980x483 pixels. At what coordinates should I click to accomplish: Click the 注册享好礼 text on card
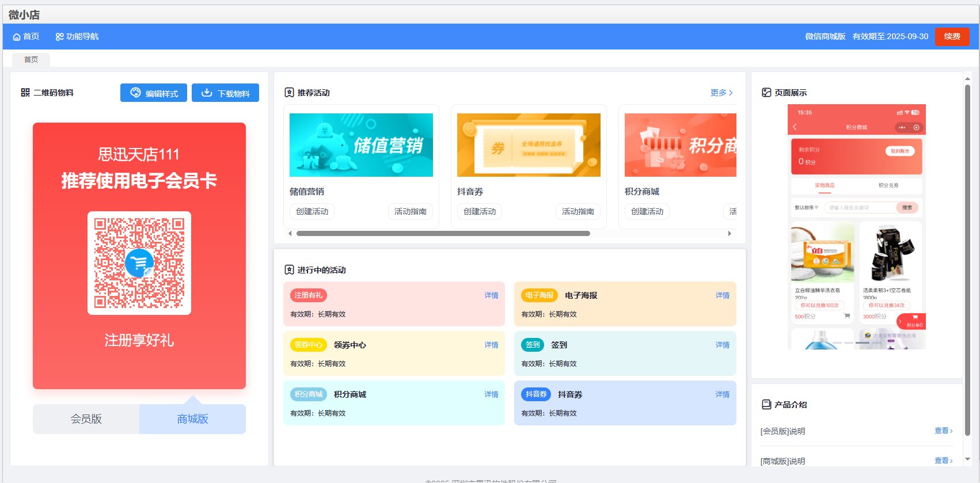(139, 340)
